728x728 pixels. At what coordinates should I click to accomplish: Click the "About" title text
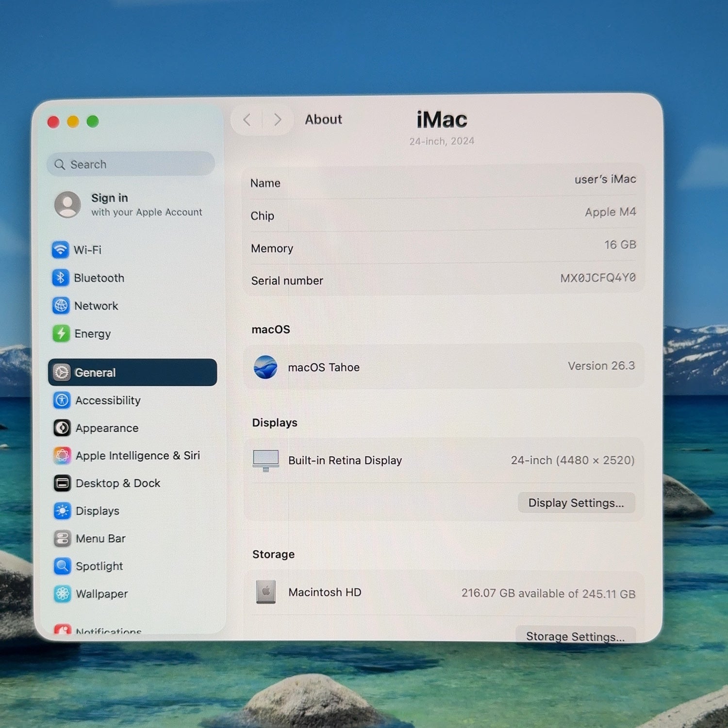pyautogui.click(x=323, y=119)
